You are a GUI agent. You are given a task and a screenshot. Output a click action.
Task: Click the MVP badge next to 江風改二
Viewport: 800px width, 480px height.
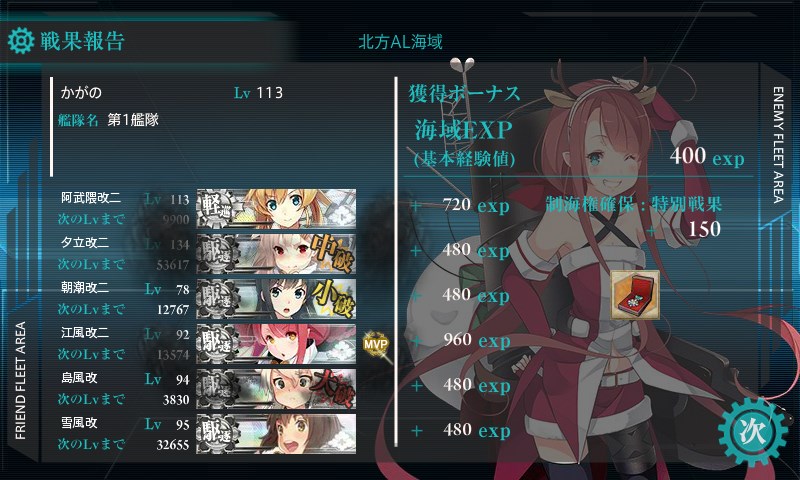click(x=376, y=343)
